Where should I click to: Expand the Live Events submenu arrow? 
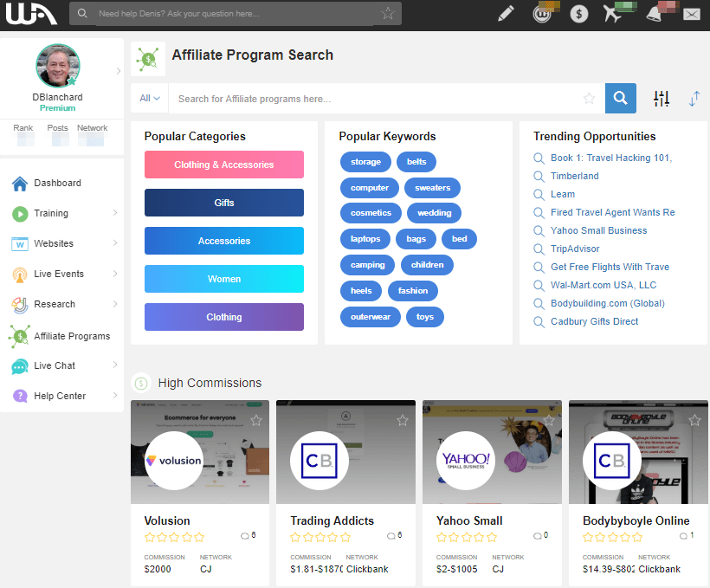coord(115,274)
